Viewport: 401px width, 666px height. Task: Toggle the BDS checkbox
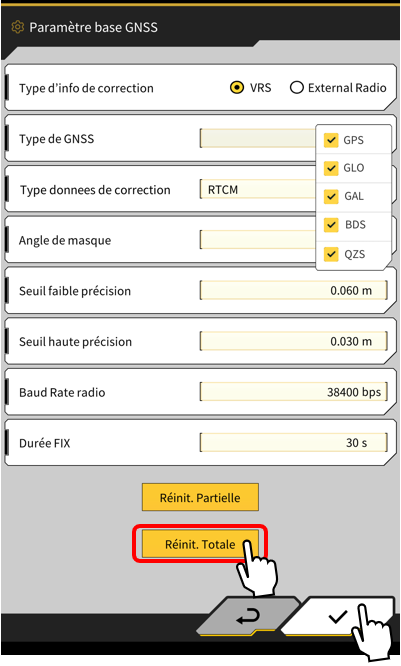pos(331,225)
